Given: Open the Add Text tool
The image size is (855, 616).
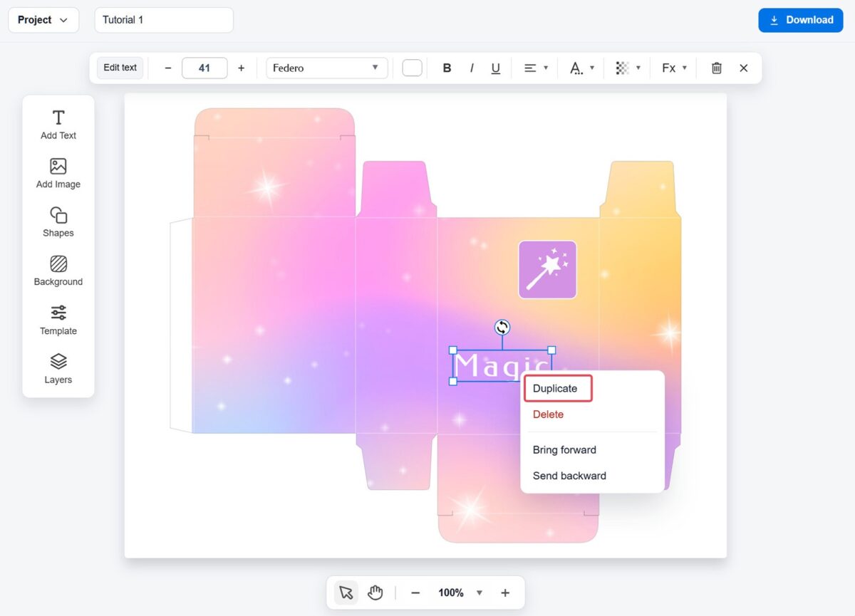Looking at the screenshot, I should coord(58,125).
